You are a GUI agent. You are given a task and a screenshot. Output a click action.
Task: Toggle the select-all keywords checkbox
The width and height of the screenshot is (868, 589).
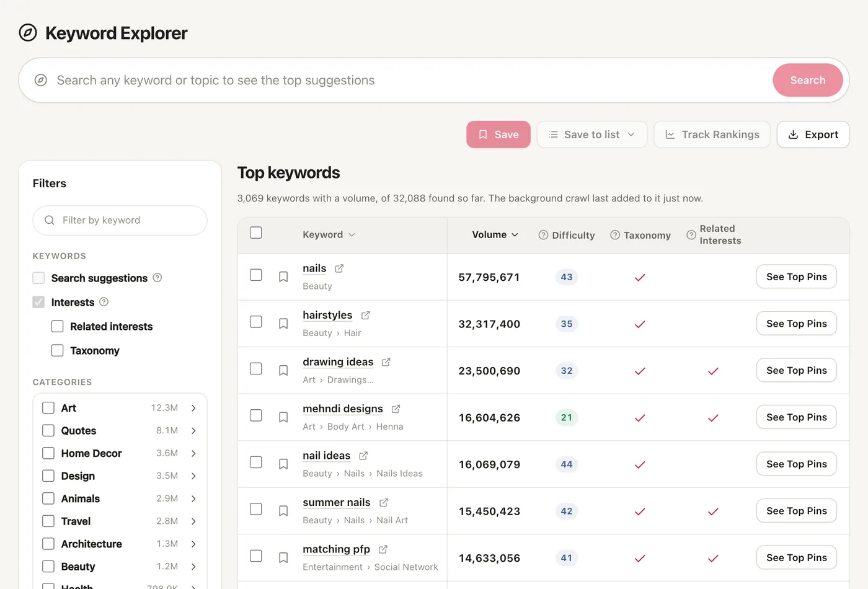tap(256, 232)
